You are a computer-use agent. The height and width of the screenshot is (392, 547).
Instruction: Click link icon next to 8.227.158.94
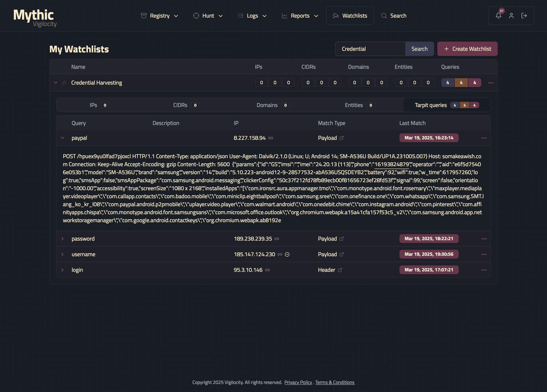(271, 138)
